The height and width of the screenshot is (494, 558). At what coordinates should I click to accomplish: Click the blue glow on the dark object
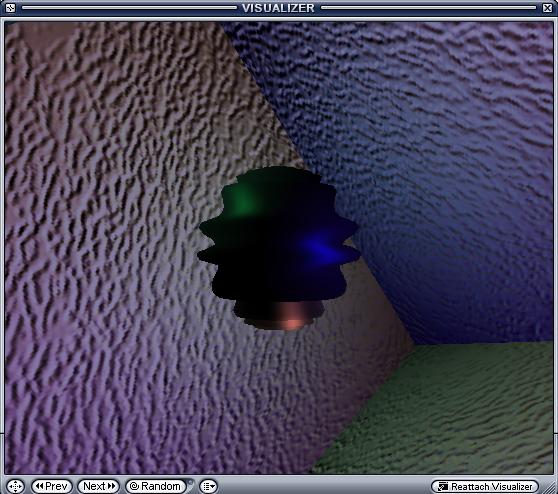tap(320, 248)
